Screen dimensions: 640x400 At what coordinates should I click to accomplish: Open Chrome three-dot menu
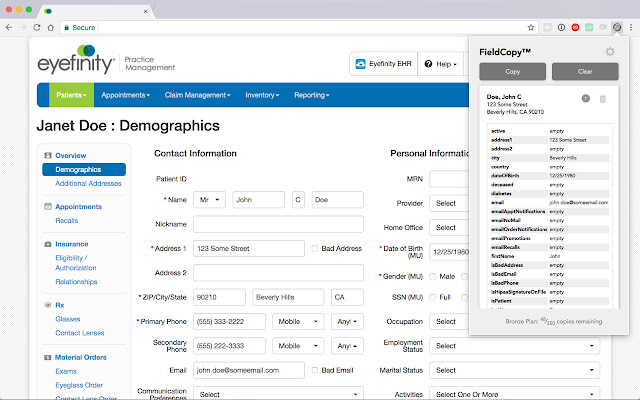[631, 27]
